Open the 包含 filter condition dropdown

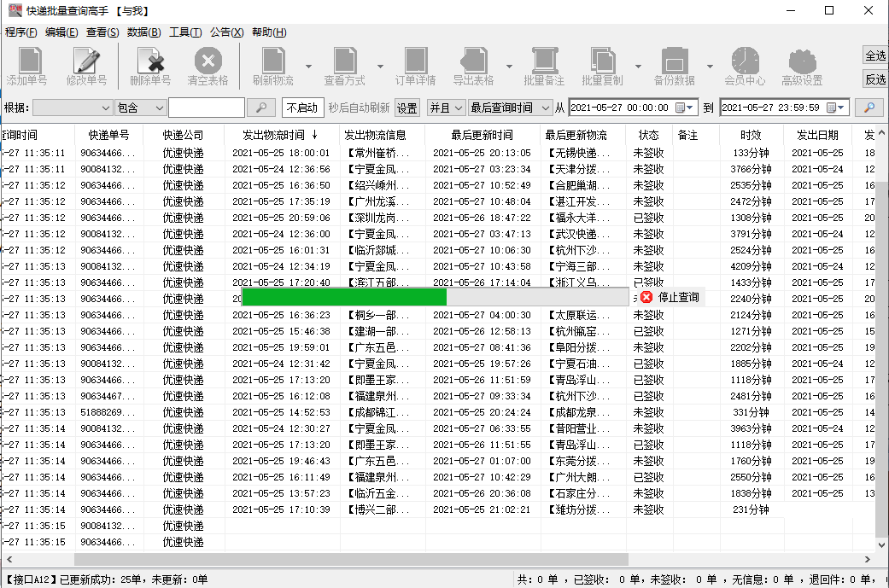pyautogui.click(x=139, y=108)
